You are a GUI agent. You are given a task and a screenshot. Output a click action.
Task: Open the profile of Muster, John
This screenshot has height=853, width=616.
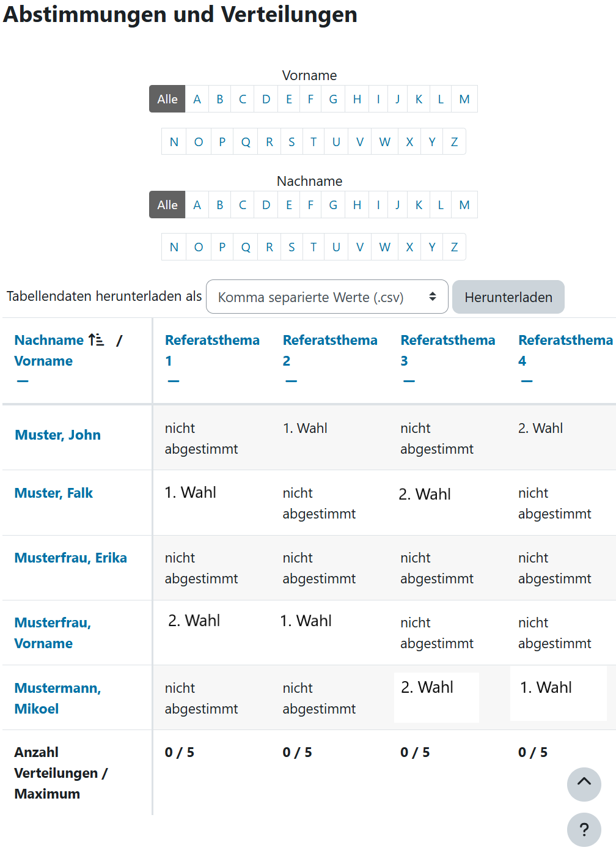tap(57, 435)
